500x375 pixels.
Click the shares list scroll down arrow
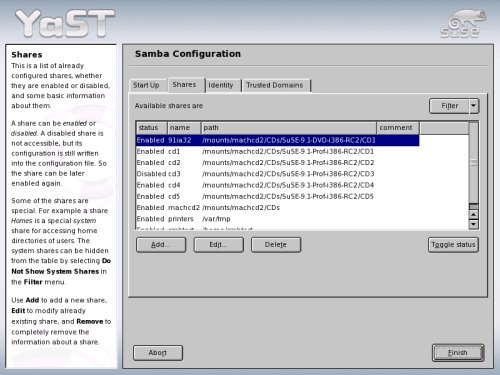pyautogui.click(x=474, y=224)
